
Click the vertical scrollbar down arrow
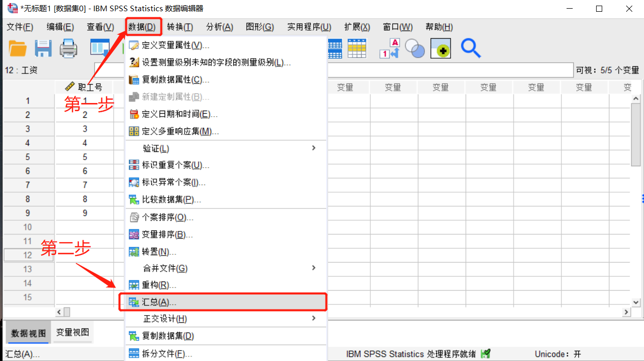click(636, 302)
